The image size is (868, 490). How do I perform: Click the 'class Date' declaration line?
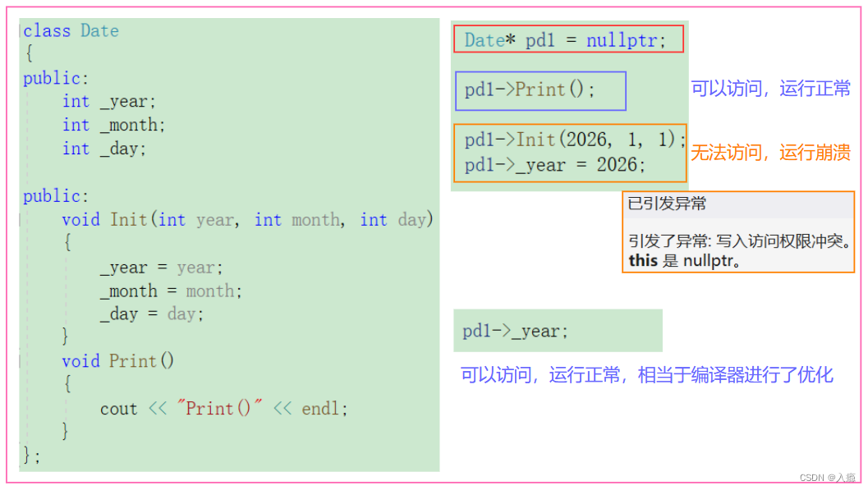tap(71, 30)
